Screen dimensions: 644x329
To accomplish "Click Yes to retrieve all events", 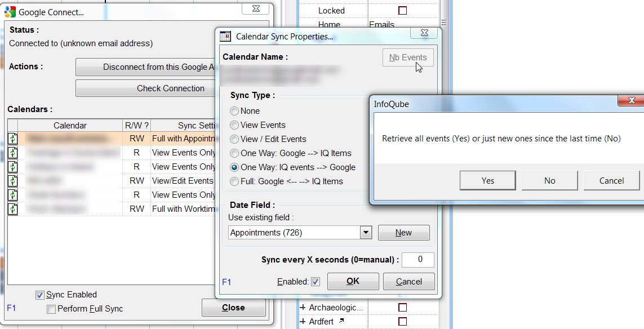I will click(x=487, y=181).
